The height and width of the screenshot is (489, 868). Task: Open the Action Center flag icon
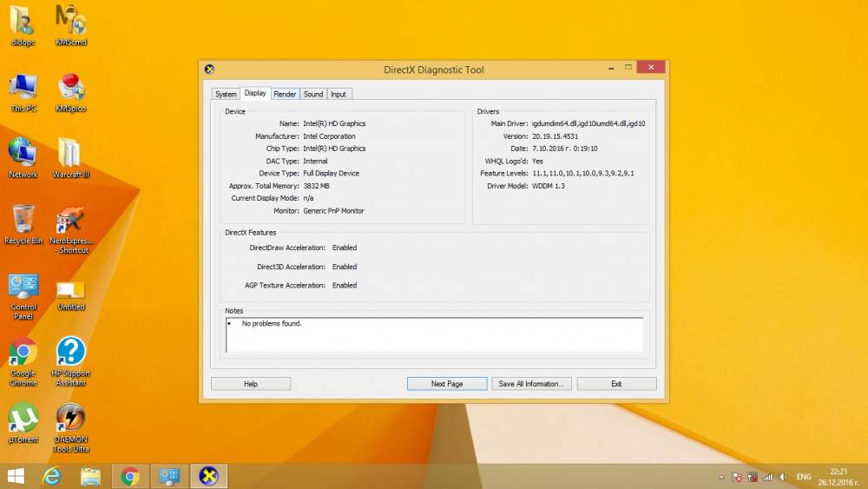737,477
